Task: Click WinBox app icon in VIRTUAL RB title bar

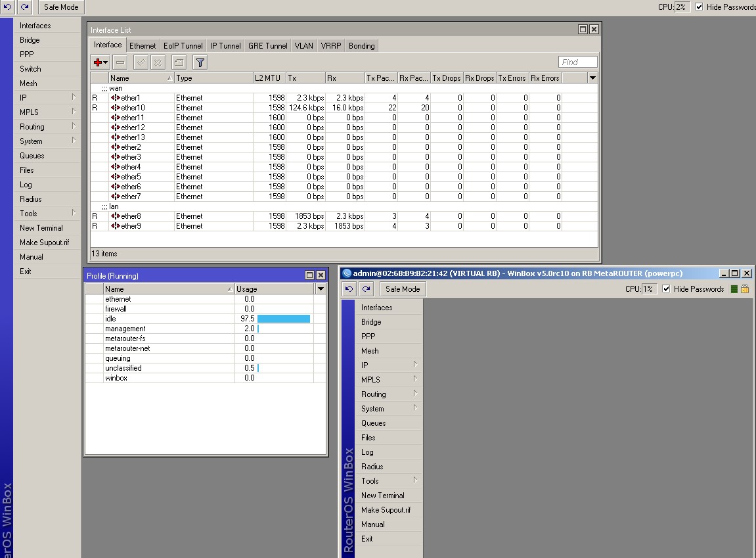Action: (x=346, y=273)
